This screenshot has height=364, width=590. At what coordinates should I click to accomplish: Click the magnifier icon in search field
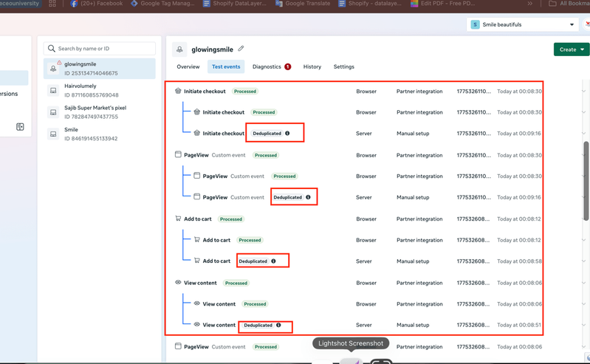(52, 49)
